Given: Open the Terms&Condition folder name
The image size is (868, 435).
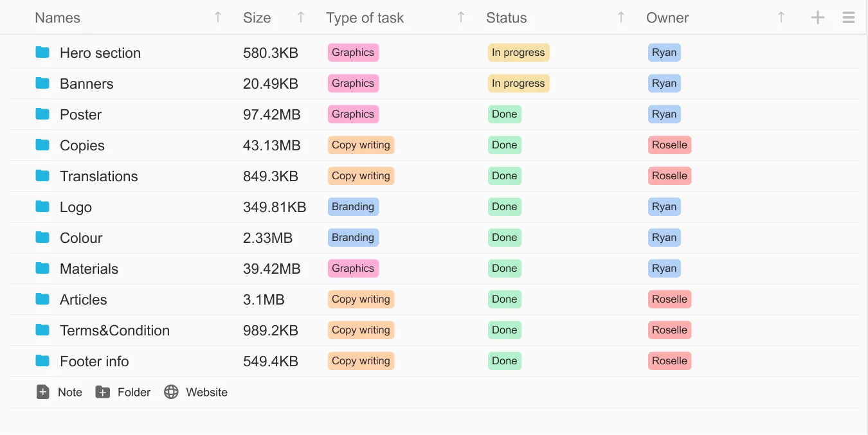Looking at the screenshot, I should point(114,330).
